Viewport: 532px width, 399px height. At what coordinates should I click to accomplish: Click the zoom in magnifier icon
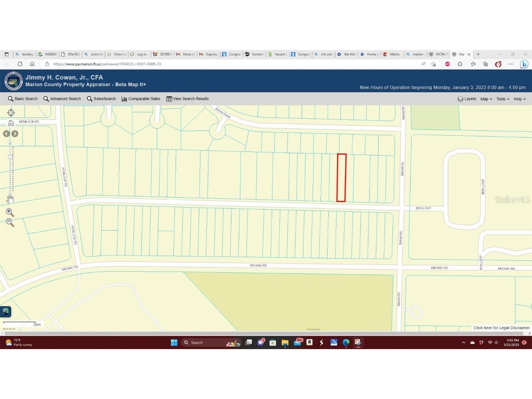tap(10, 212)
